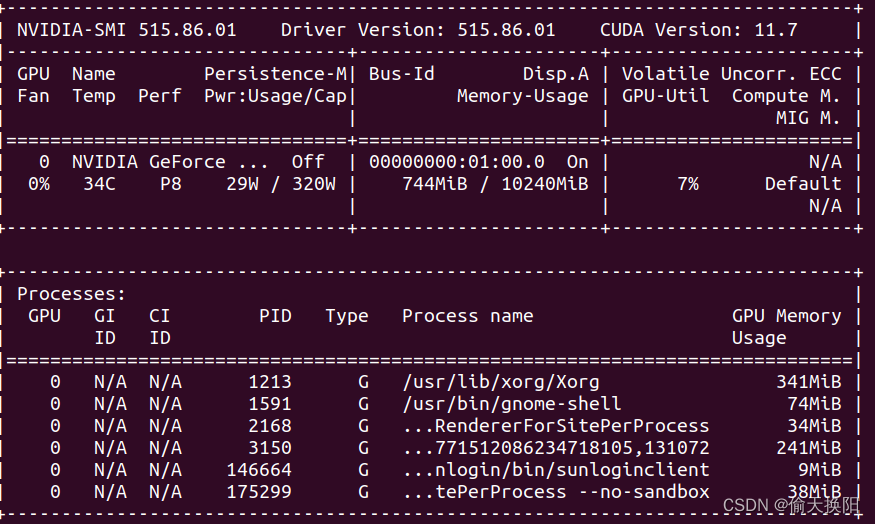This screenshot has height=524, width=875.
Task: Select the /usr/lib/xorg/Xorg process name
Action: [501, 382]
